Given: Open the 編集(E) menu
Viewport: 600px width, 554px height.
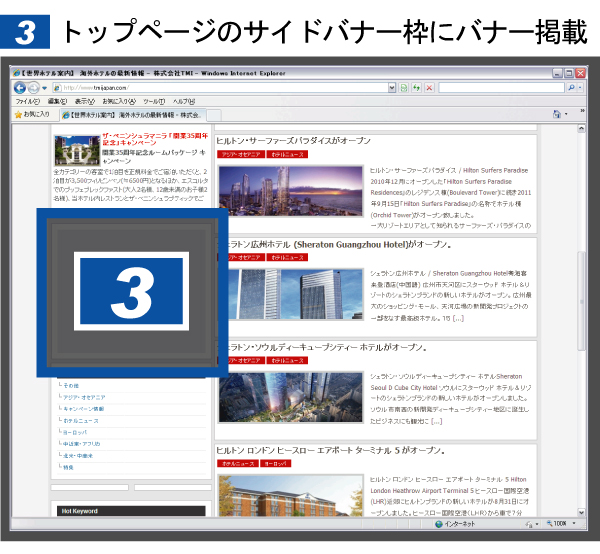Looking at the screenshot, I should coord(57,101).
